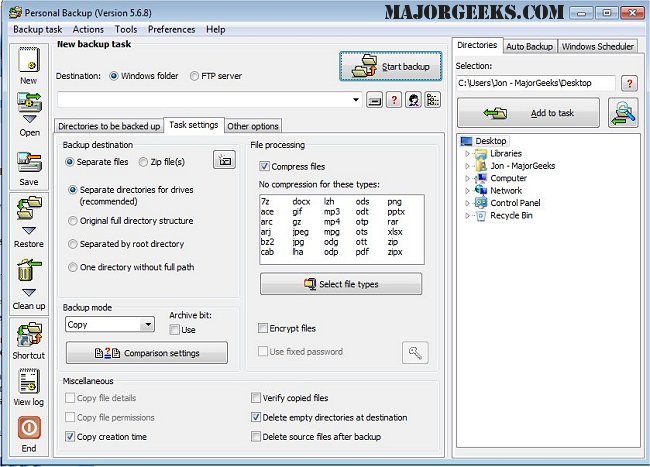This screenshot has width=650, height=467.
Task: Open the Backup mode Copy dropdown
Action: pyautogui.click(x=147, y=324)
